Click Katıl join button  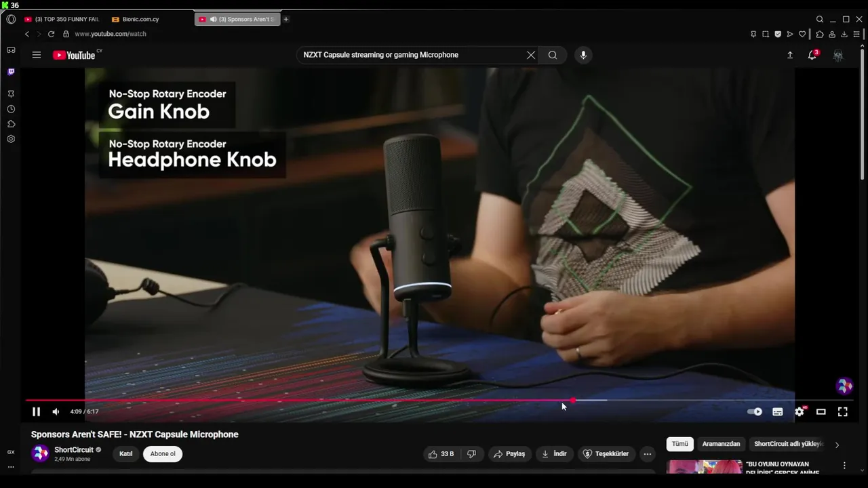coord(126,454)
